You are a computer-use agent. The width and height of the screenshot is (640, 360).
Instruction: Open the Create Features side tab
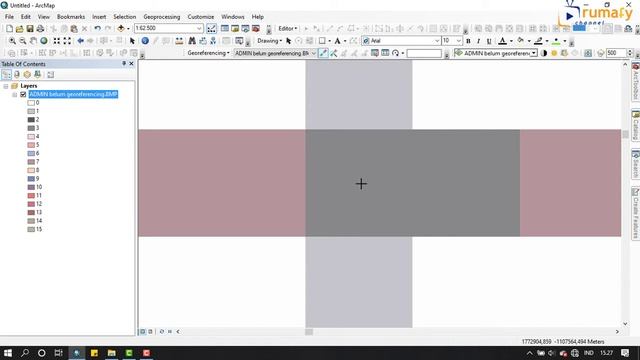tap(636, 213)
